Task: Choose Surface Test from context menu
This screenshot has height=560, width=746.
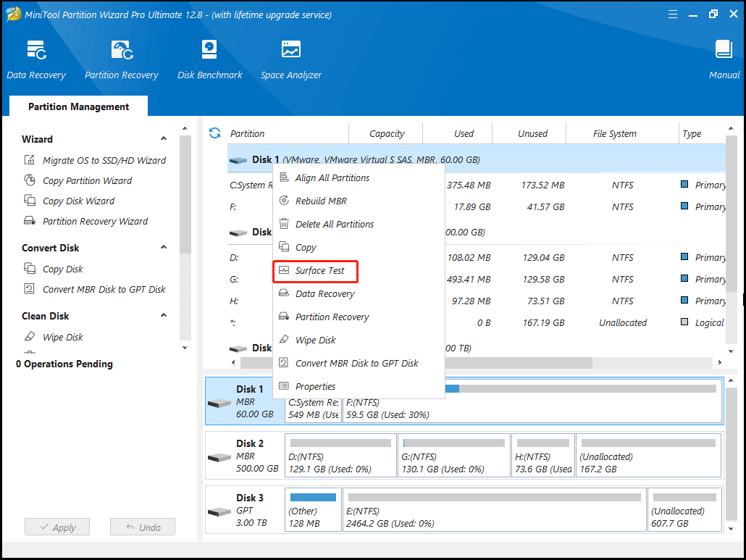Action: 319,271
